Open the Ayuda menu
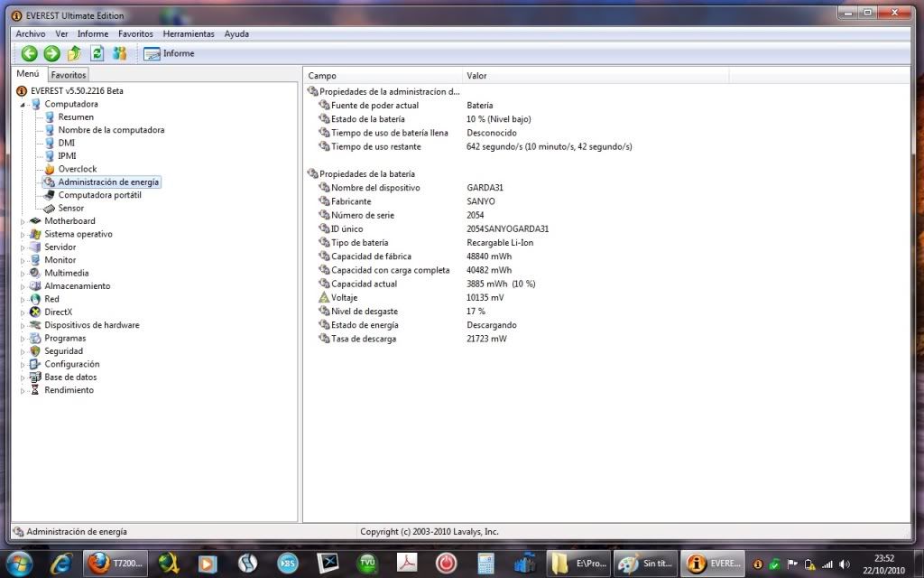This screenshot has height=578, width=924. click(236, 33)
